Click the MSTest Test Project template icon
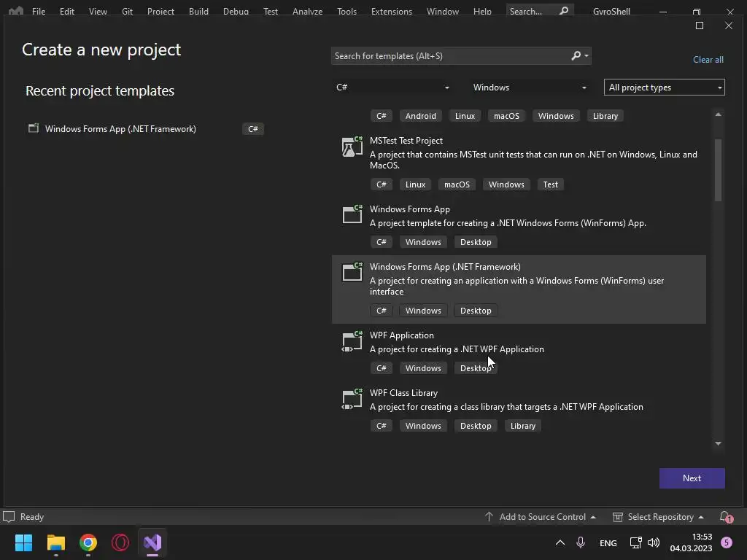This screenshot has height=560, width=747. [x=352, y=147]
